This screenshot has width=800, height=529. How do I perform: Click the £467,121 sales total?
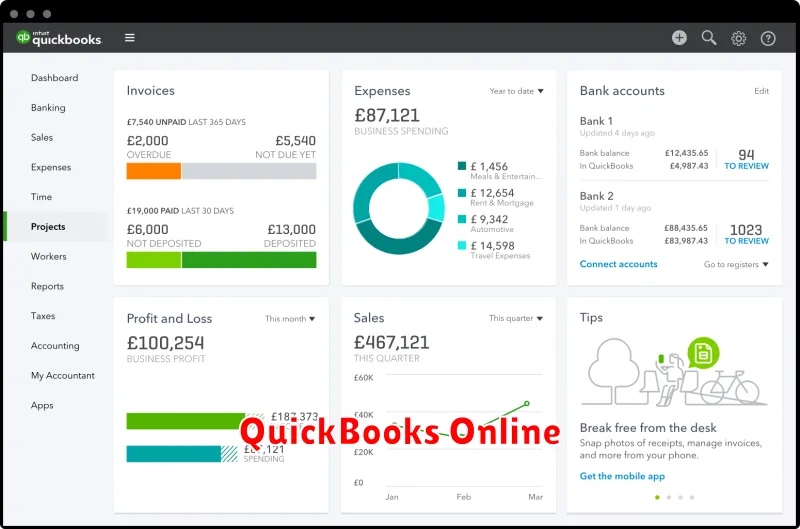click(391, 342)
